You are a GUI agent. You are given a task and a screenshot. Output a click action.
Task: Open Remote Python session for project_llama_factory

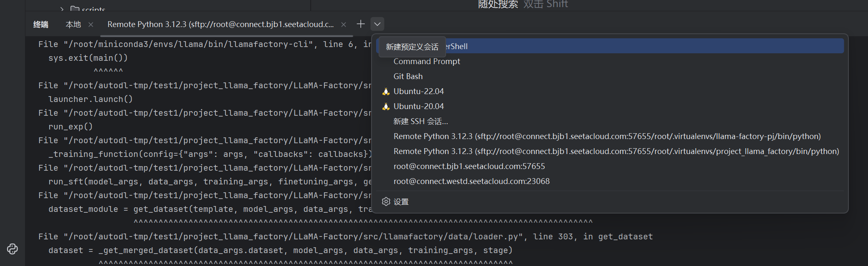[610, 151]
